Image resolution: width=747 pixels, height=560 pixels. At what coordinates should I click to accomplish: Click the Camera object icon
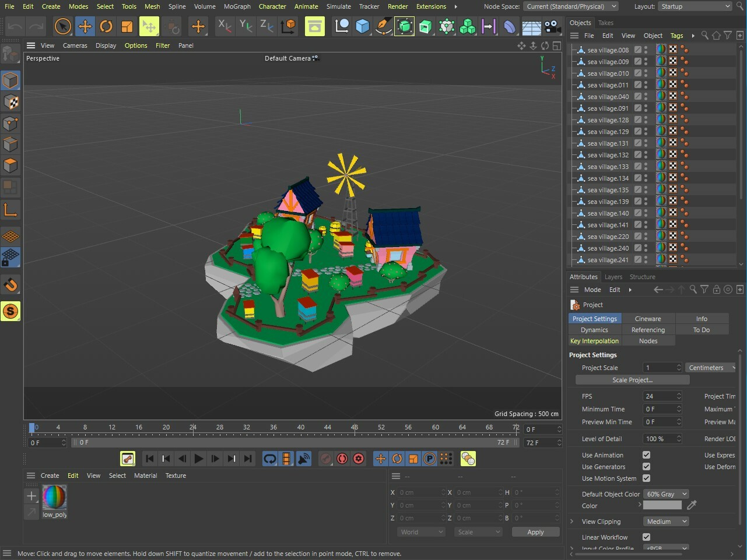552,26
